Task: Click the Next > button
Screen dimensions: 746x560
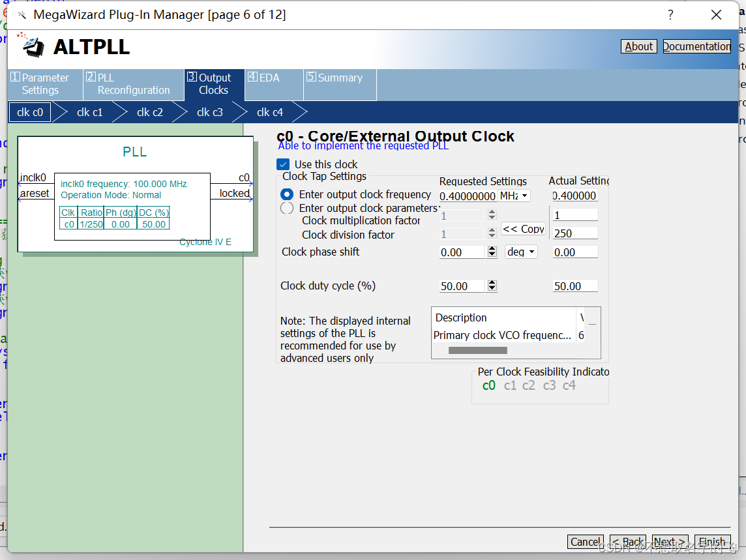Action: (670, 542)
